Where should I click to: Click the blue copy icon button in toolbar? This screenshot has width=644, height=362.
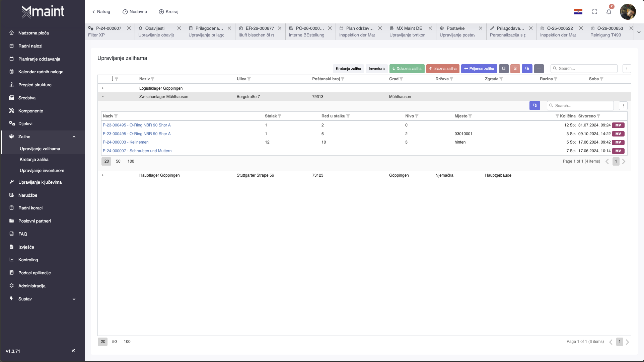click(527, 69)
